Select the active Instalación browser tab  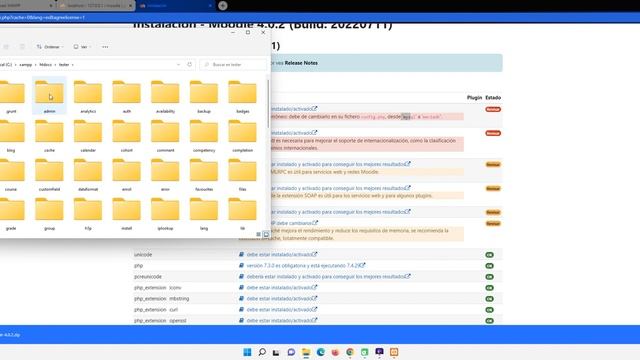pos(176,6)
